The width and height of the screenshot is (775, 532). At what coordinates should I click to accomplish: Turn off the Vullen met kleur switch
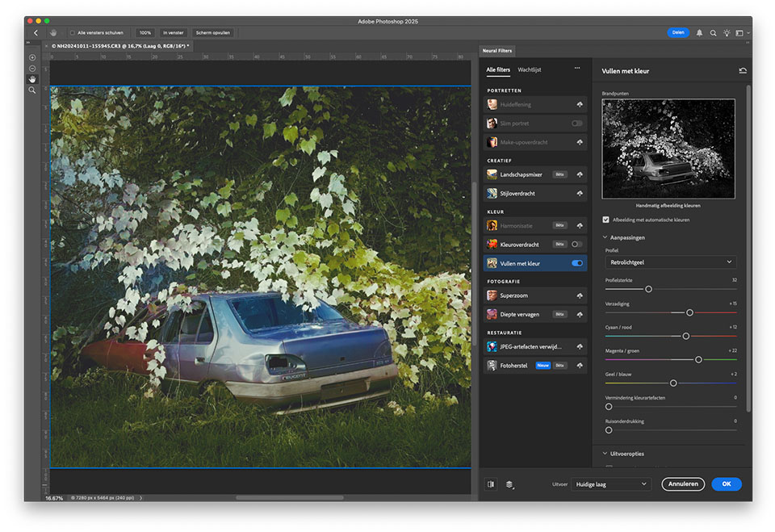tap(576, 263)
